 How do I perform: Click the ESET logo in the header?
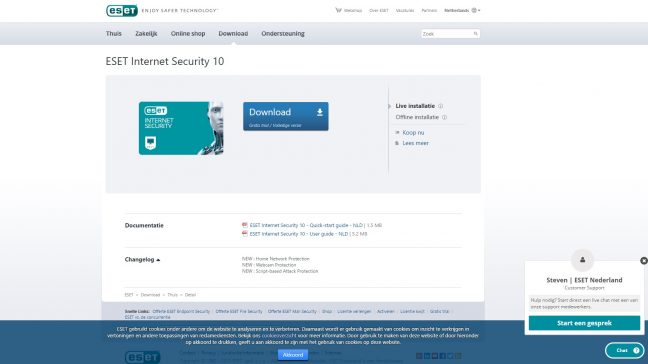point(122,10)
